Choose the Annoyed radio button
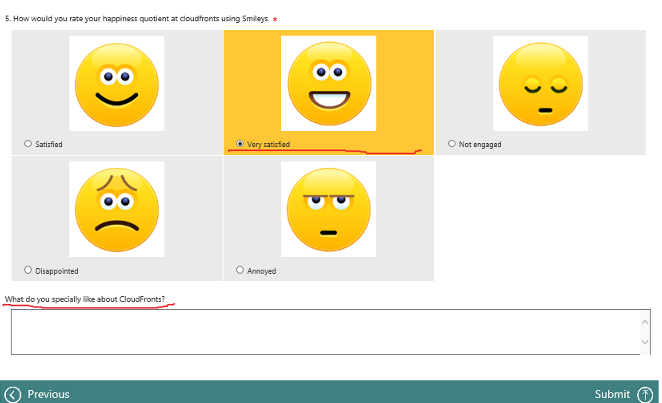This screenshot has width=662, height=403. (240, 270)
